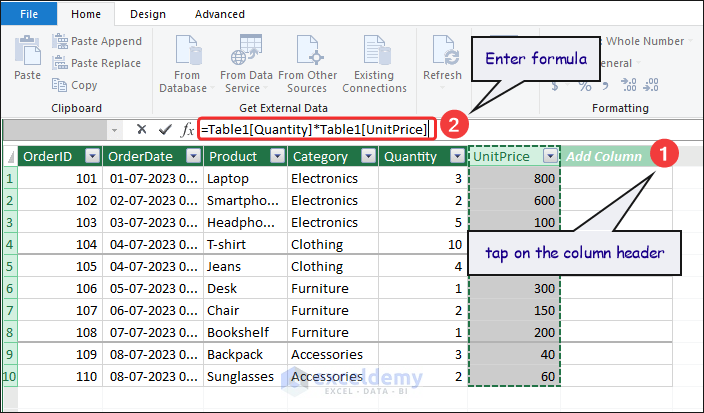Click the 06-07-2023 order date cell
Viewport: 704px width, 413px height.
click(x=153, y=311)
